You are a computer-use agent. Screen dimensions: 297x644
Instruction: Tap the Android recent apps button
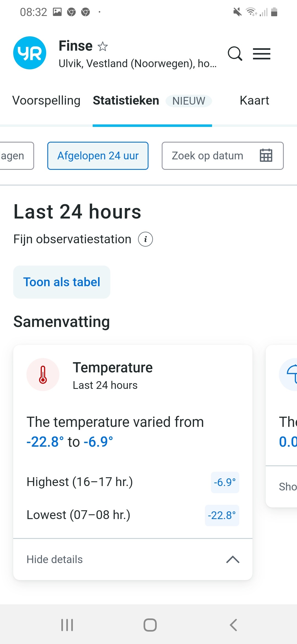point(67,625)
